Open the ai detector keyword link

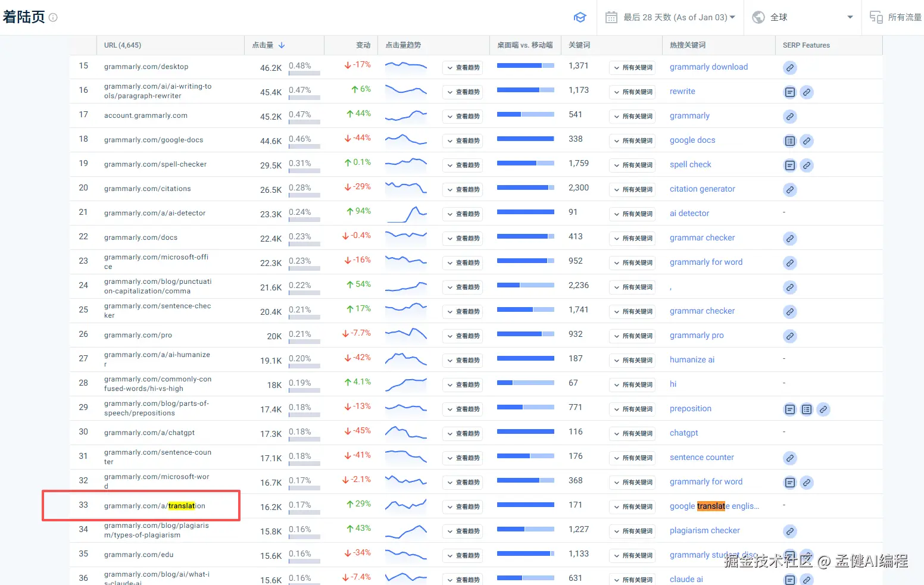click(x=689, y=214)
